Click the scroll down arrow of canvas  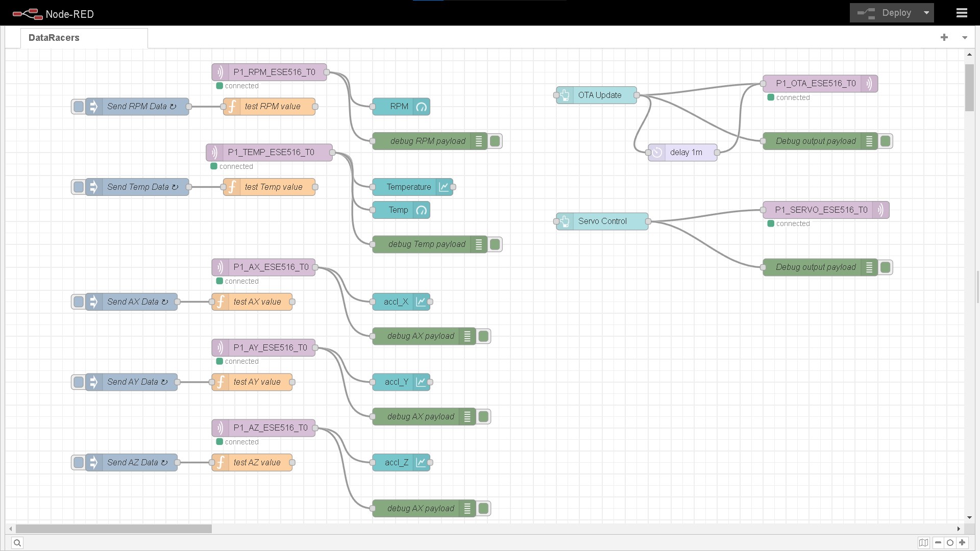969,518
